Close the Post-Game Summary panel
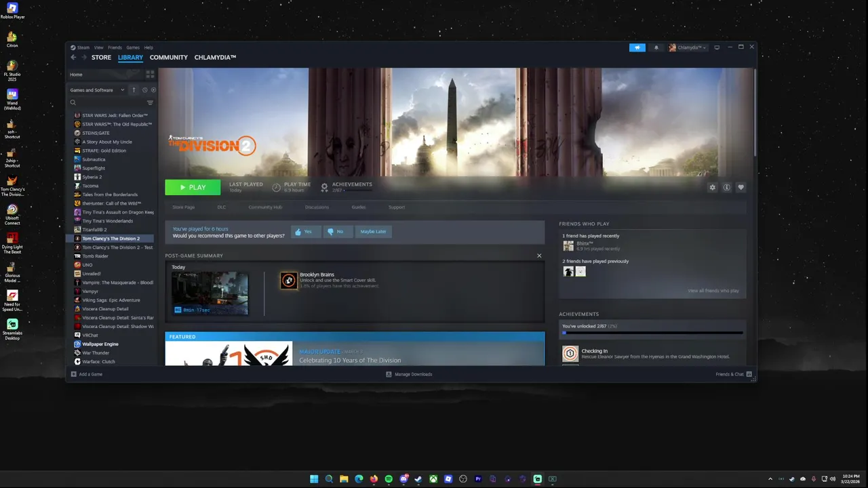The height and width of the screenshot is (488, 868). click(539, 256)
